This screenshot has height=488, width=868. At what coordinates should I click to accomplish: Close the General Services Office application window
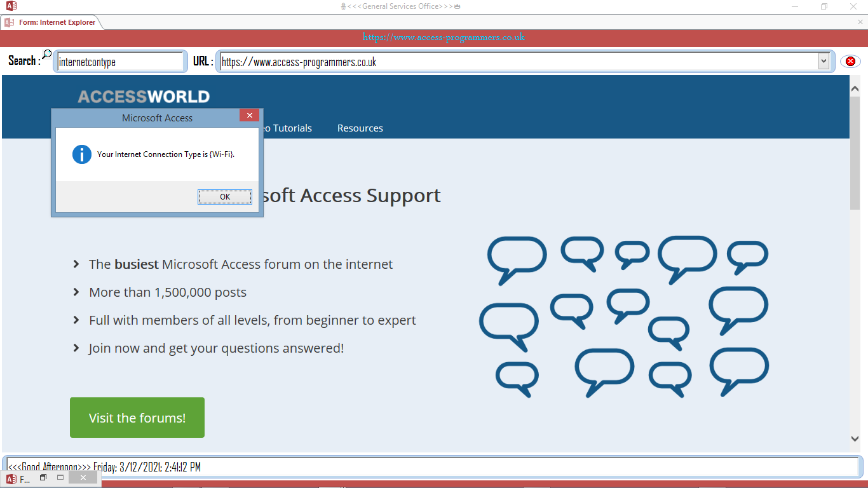(x=853, y=6)
